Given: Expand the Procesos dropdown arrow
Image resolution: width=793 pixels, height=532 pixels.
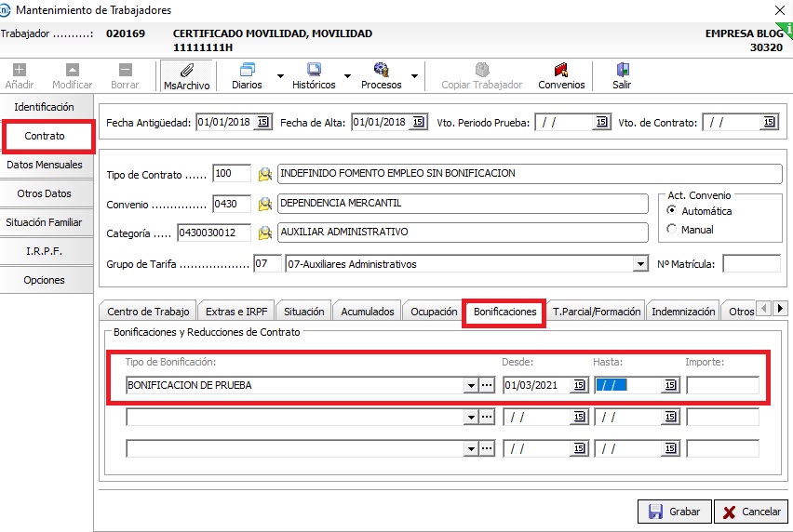Looking at the screenshot, I should 415,76.
